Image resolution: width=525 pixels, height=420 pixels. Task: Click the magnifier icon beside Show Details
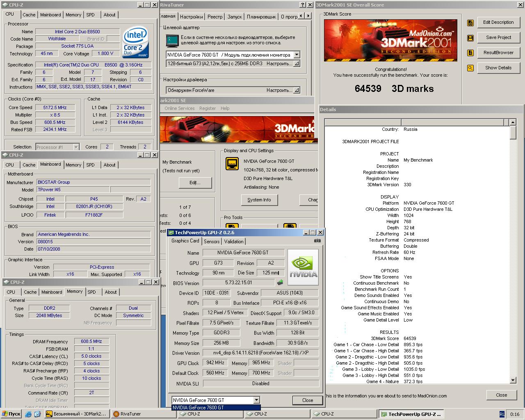click(x=470, y=68)
